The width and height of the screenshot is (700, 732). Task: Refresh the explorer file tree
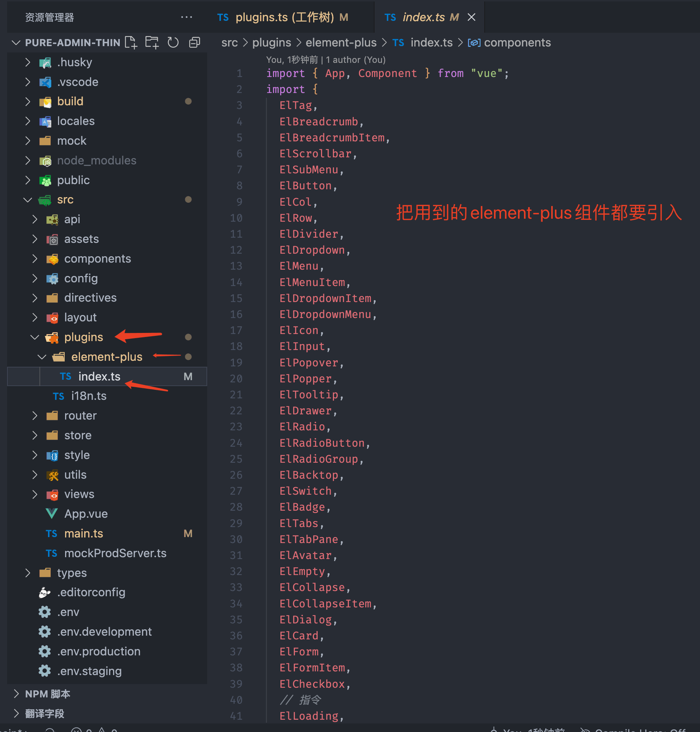[x=173, y=42]
